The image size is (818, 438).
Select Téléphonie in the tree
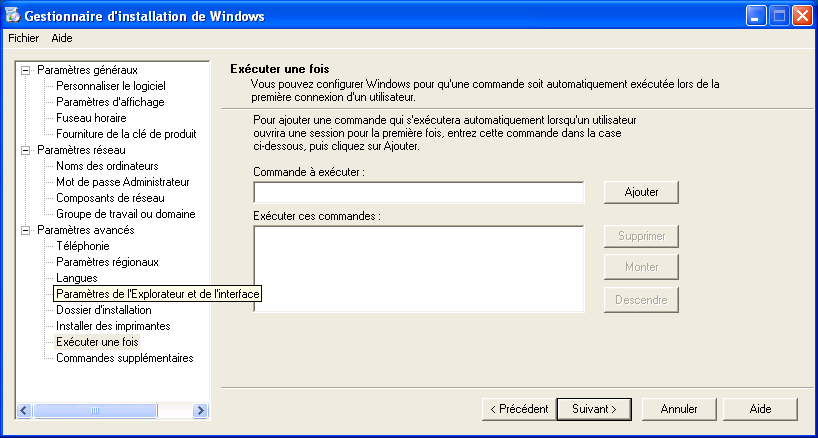pyautogui.click(x=82, y=246)
